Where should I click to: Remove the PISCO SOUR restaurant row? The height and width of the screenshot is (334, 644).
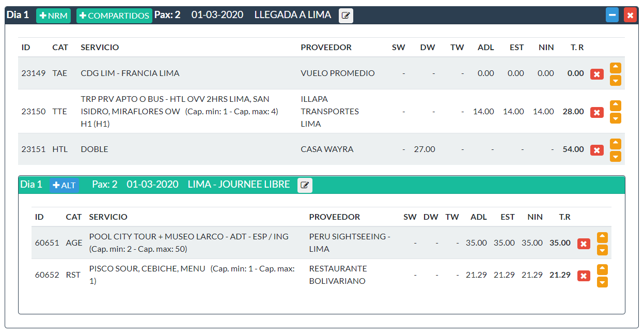click(x=584, y=276)
